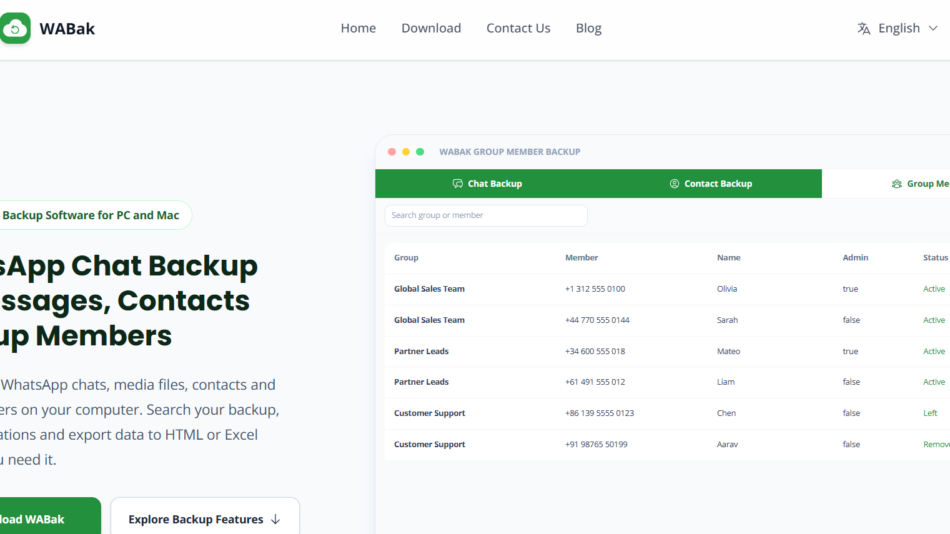Click the Name column header
Image resolution: width=950 pixels, height=534 pixels.
tap(728, 258)
